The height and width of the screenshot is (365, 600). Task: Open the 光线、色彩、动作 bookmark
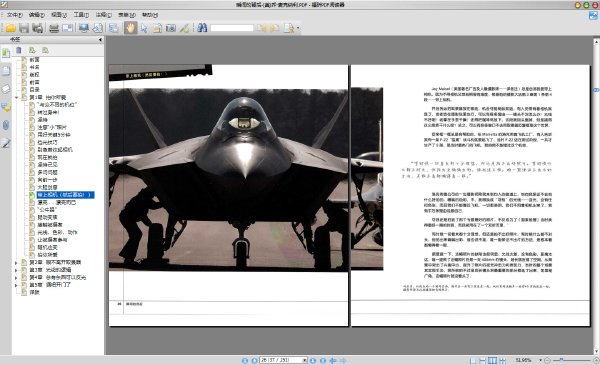coord(57,233)
